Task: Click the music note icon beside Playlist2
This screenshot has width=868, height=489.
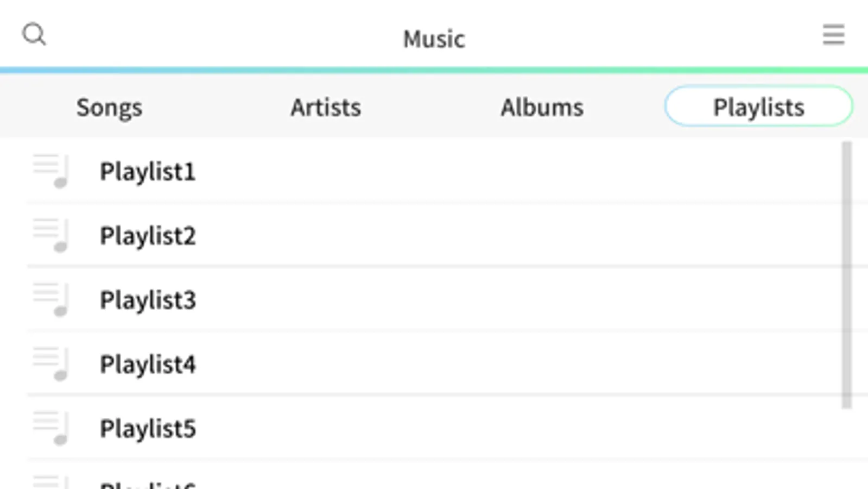Action: coord(51,235)
